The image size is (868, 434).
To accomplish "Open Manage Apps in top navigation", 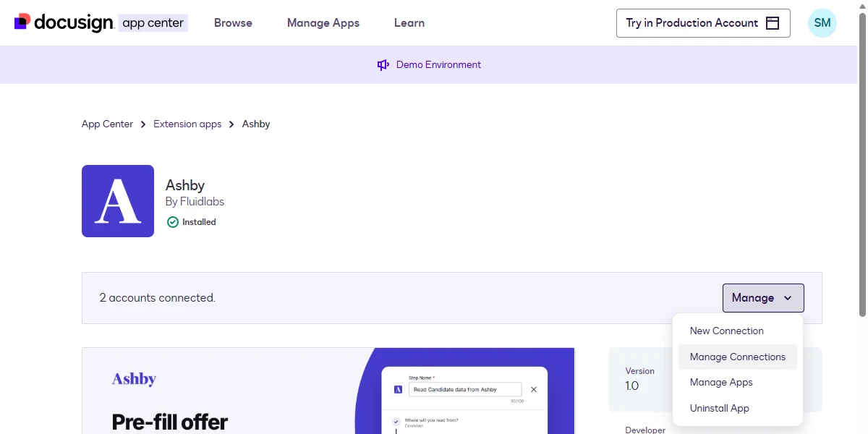I will pyautogui.click(x=323, y=23).
